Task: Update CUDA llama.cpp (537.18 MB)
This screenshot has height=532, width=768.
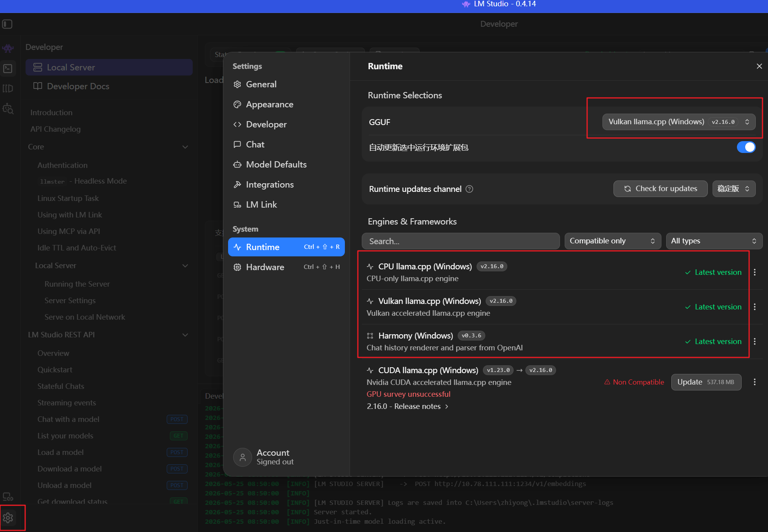Action: 706,382
